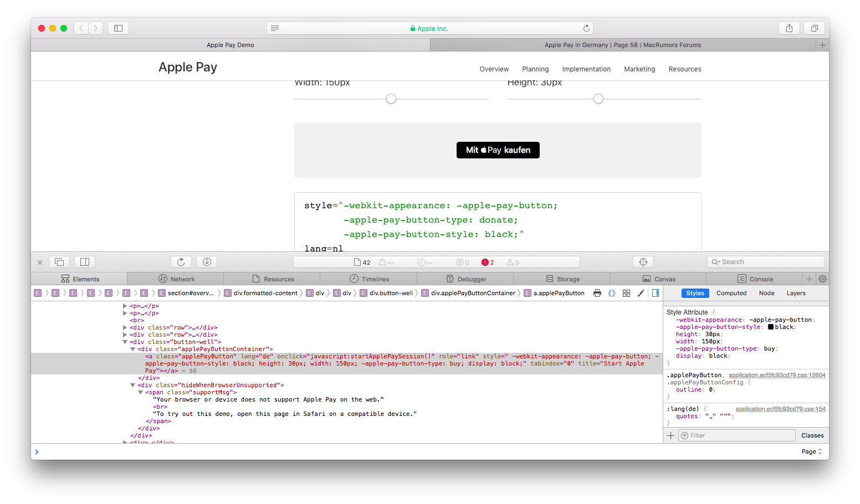Select the Computed sidebar panel
The width and height of the screenshot is (860, 504).
point(731,293)
